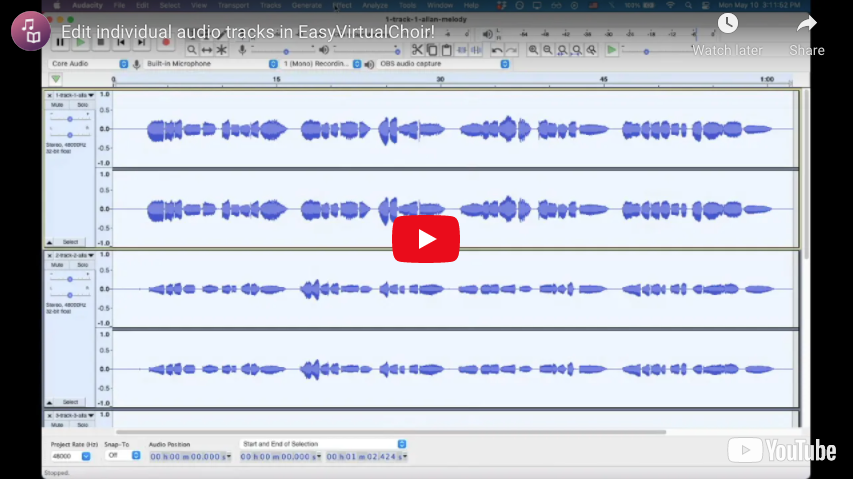Solo the 1-track-1 track
Screen dimensions: 853x479
(x=82, y=104)
